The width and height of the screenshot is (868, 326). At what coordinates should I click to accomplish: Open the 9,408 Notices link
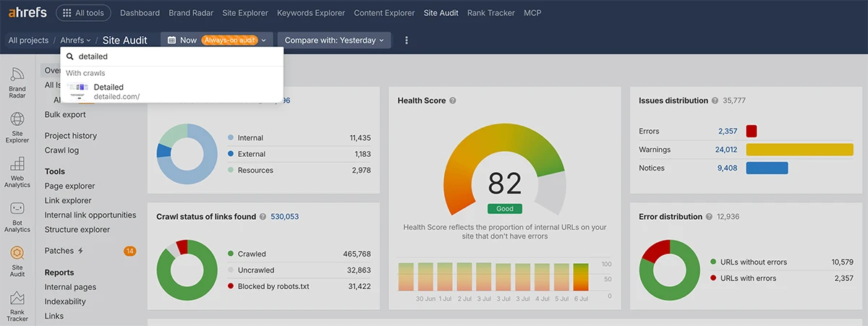coord(728,168)
